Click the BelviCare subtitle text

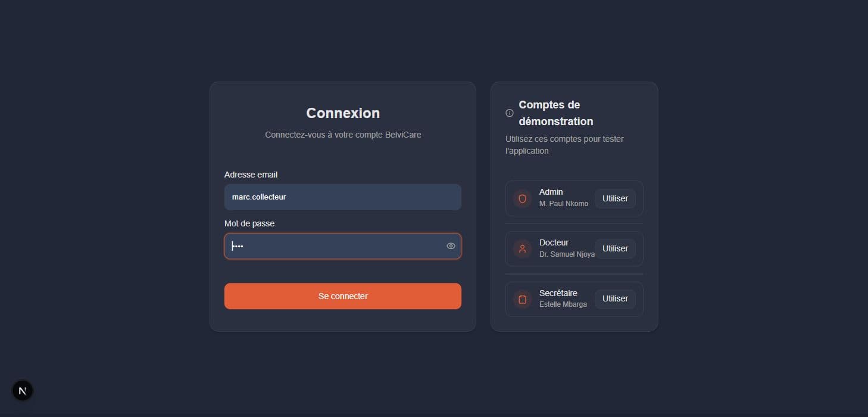[x=343, y=135]
